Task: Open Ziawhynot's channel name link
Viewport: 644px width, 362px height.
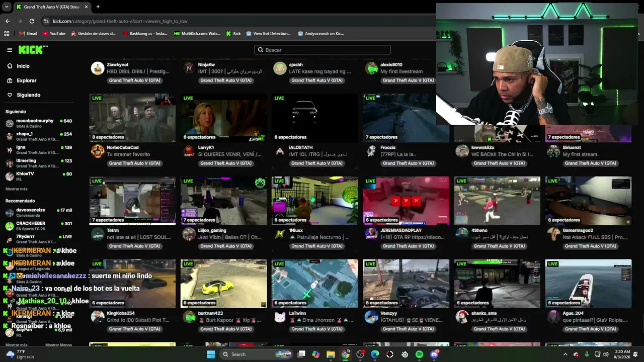Action: (x=118, y=65)
